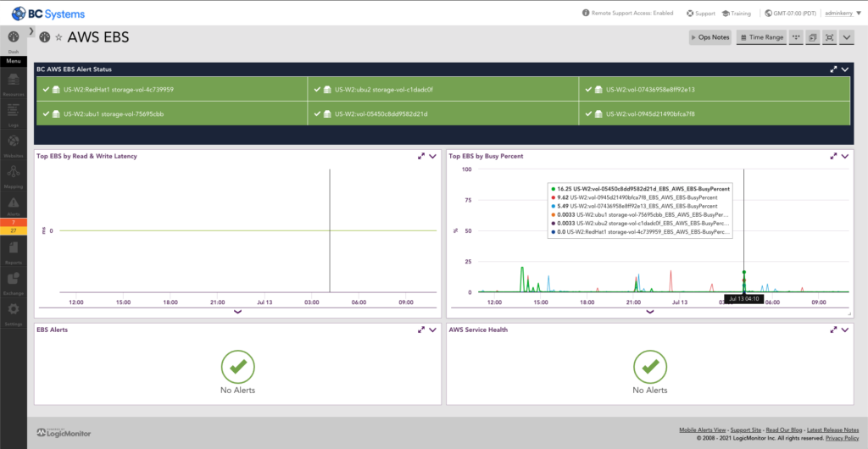Expand the AWS Service Health widget
Image resolution: width=868 pixels, height=449 pixels.
[834, 330]
